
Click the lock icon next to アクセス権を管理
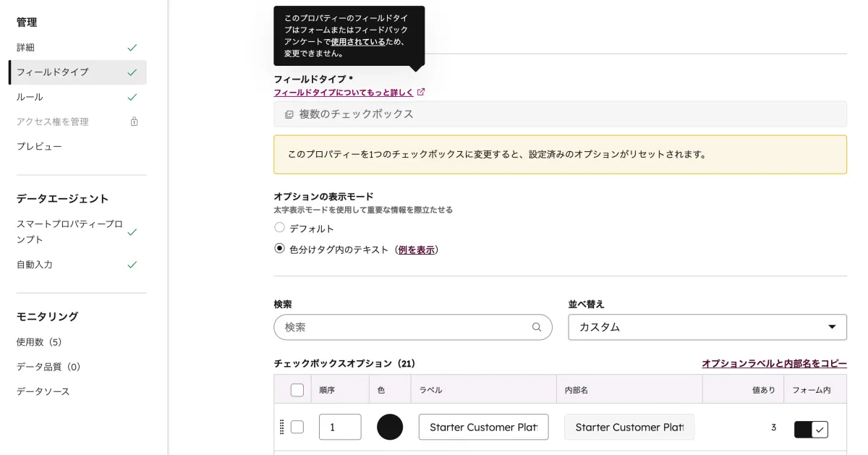click(134, 122)
